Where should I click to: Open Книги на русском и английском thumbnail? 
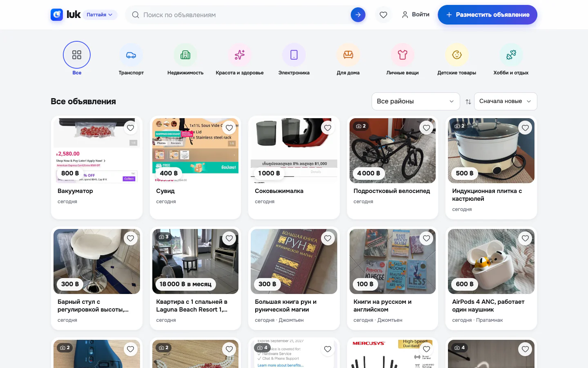pos(392,261)
